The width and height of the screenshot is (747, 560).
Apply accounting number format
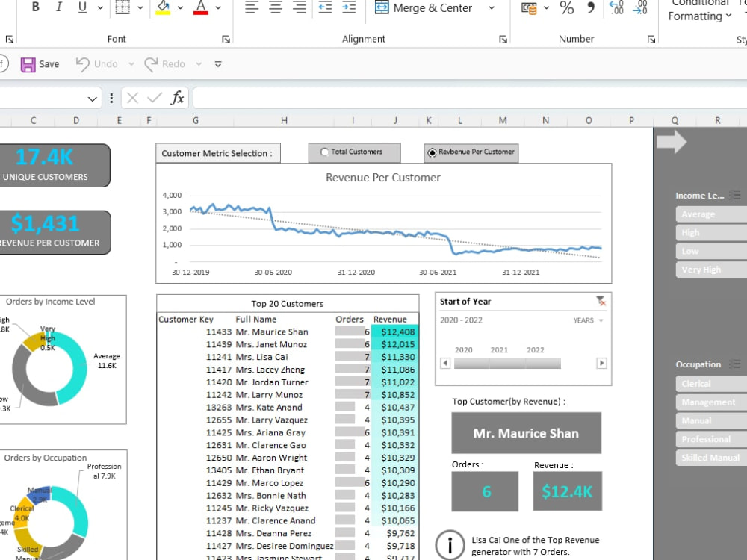(529, 8)
